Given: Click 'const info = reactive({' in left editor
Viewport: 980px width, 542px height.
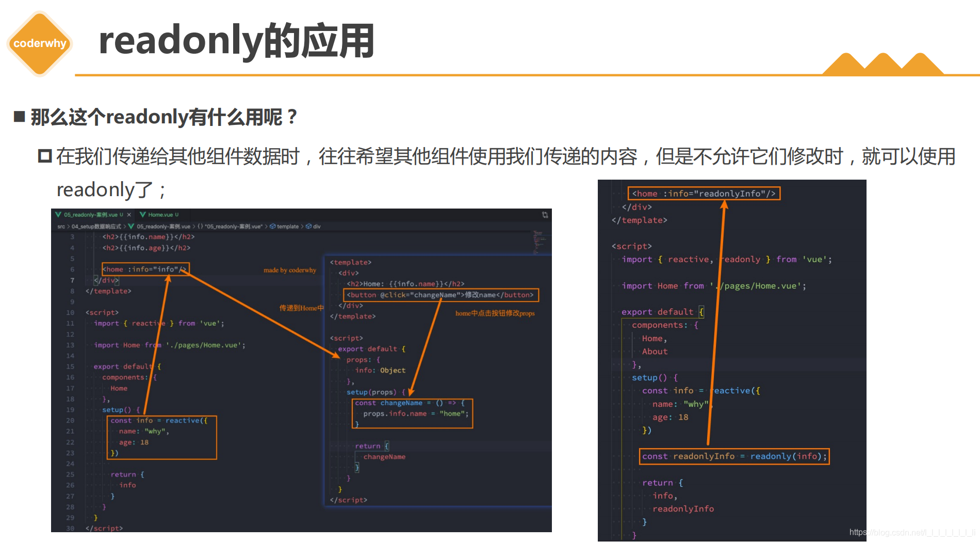Looking at the screenshot, I should 159,421.
